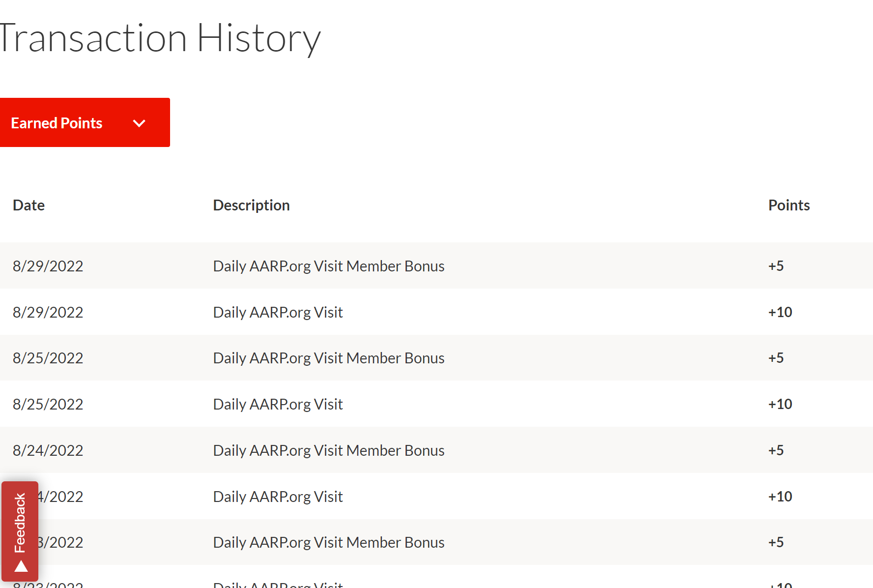Click +10 points on the 8/29/2022 Daily Visit row

780,312
